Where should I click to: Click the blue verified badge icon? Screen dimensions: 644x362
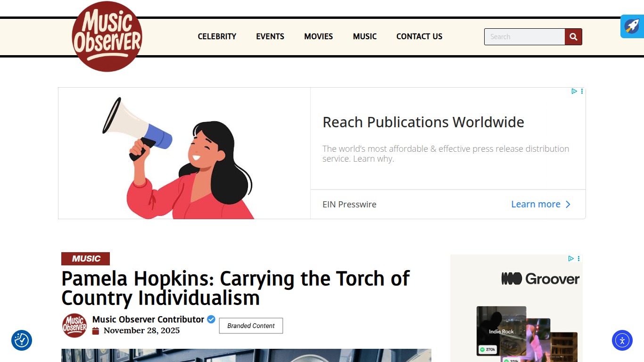pyautogui.click(x=211, y=319)
